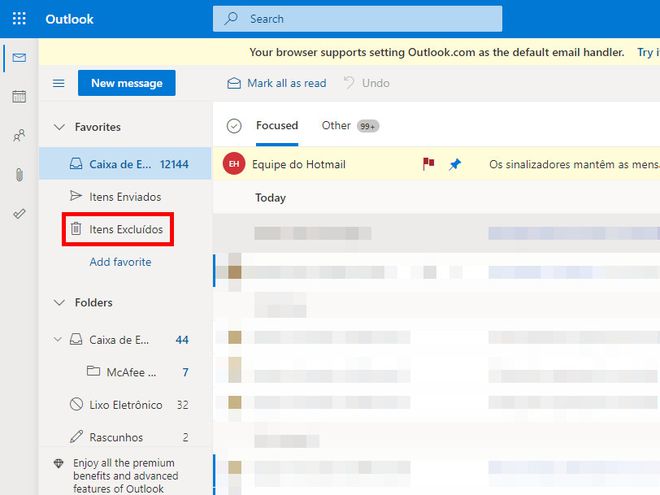The width and height of the screenshot is (660, 495).
Task: Open Itens Excluídos folder
Action: tap(125, 229)
